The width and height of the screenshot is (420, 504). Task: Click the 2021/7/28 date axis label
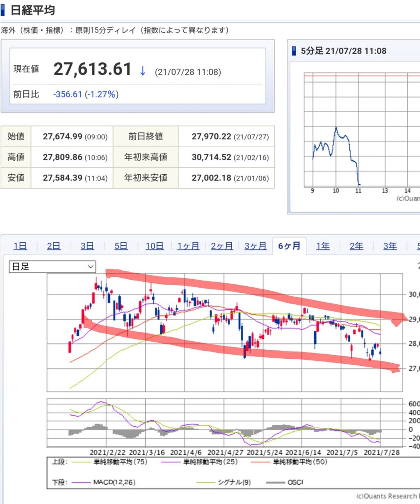pos(382,452)
